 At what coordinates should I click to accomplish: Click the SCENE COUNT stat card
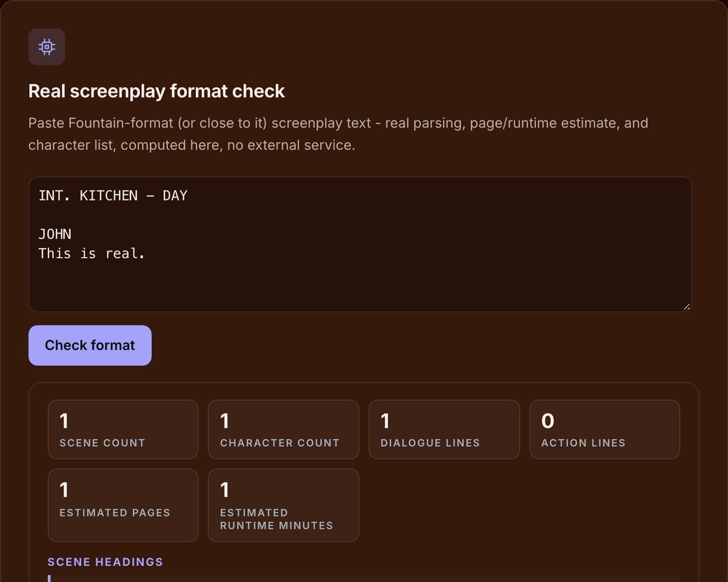[x=123, y=429]
